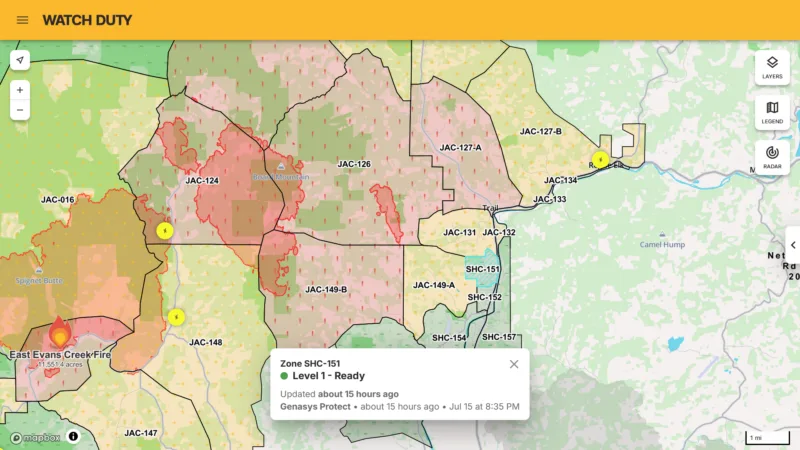Select zone label JAC-124

coord(202,180)
